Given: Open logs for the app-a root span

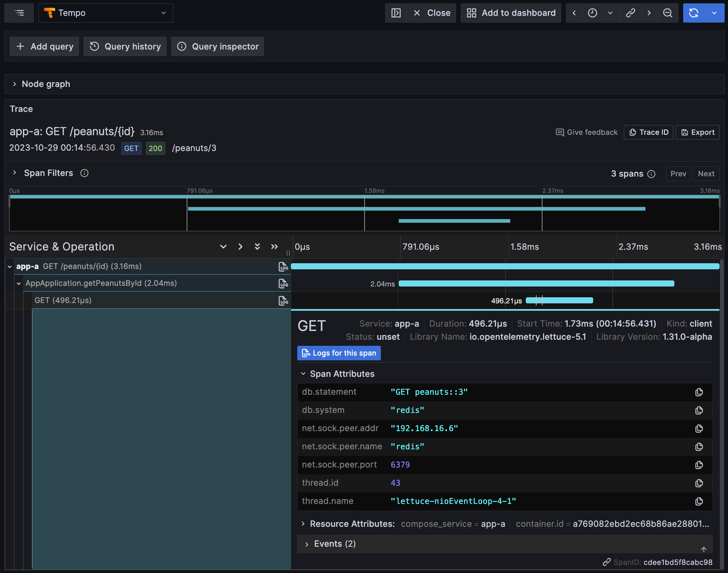Looking at the screenshot, I should click(x=283, y=267).
